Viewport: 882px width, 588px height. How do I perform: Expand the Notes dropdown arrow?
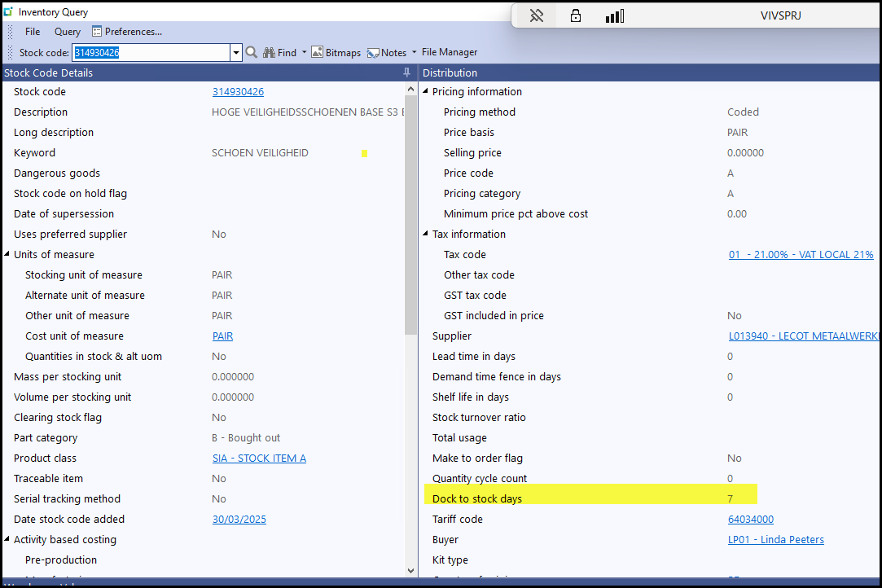pos(414,52)
